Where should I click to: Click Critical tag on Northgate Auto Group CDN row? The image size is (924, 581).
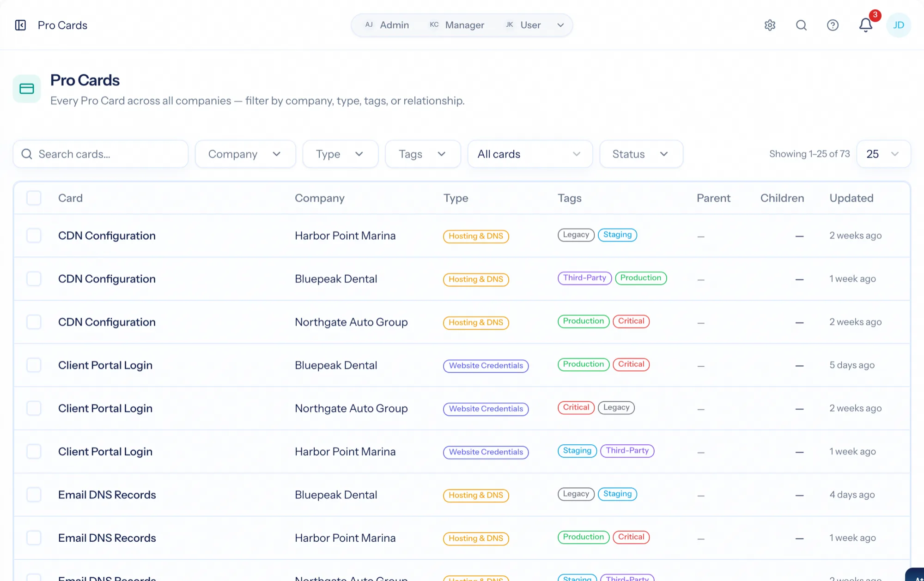631,321
